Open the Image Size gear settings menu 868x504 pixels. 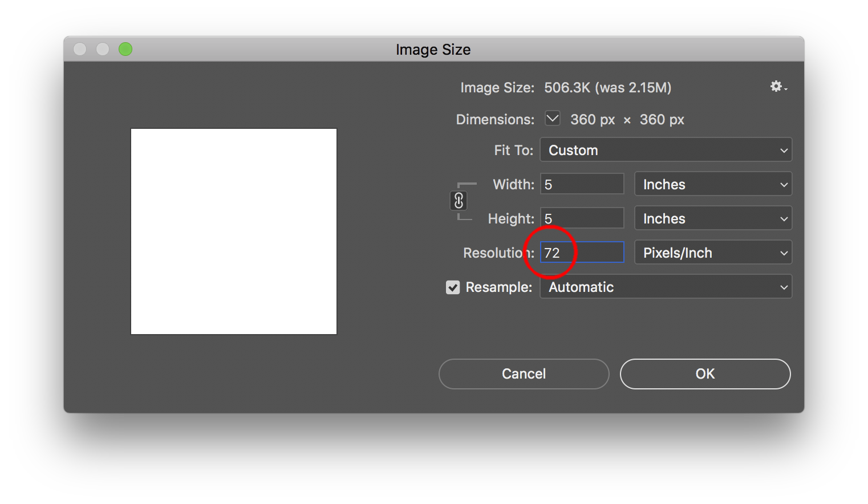[x=778, y=87]
